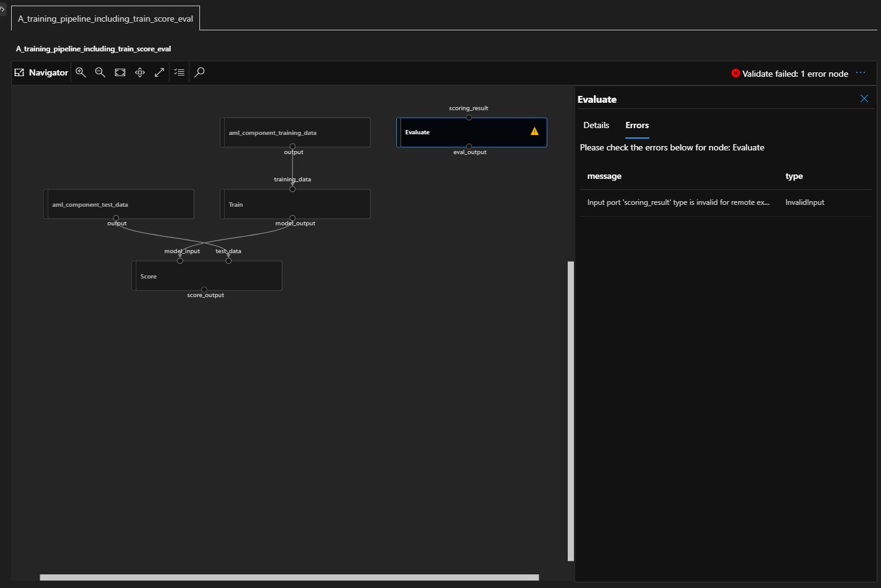
Task: Select the Score node
Action: (207, 276)
